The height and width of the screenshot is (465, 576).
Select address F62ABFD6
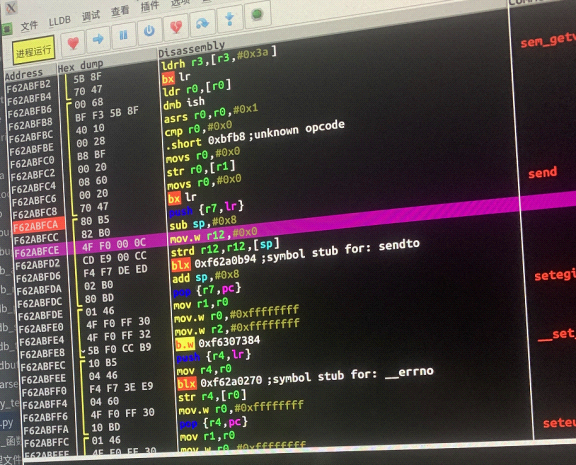coord(38,277)
